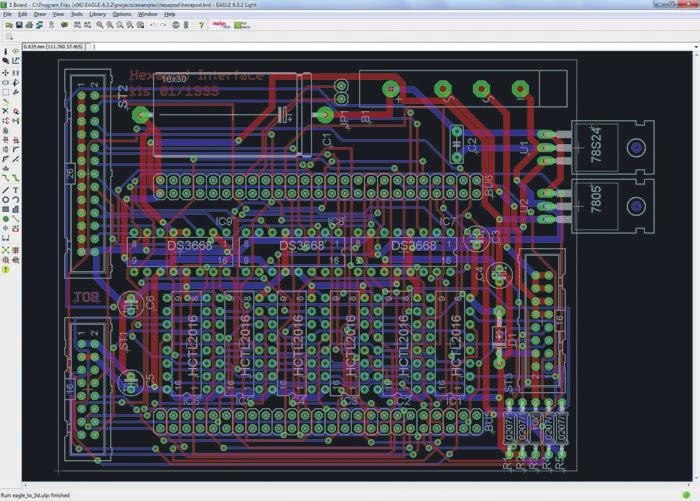700x501 pixels.
Task: Select the Wire (line) tool
Action: (6, 190)
